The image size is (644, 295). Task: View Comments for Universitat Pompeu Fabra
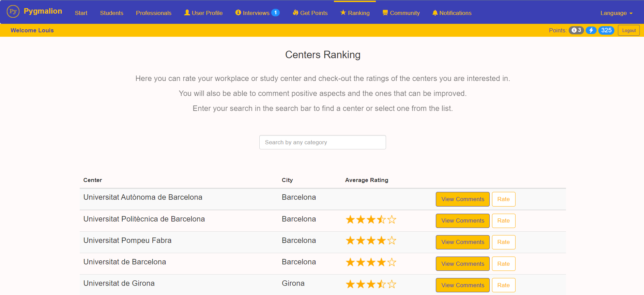[x=462, y=242]
